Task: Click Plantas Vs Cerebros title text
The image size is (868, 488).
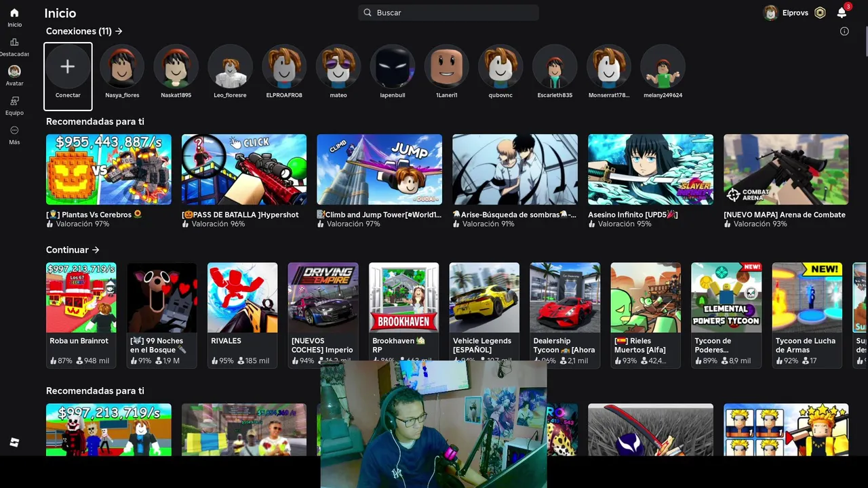Action: [x=94, y=214]
